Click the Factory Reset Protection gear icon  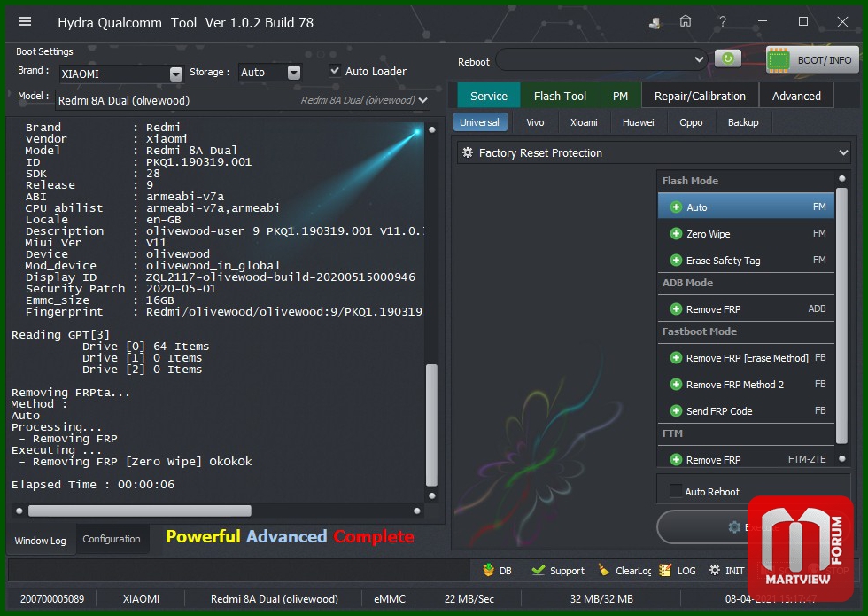pyautogui.click(x=468, y=152)
